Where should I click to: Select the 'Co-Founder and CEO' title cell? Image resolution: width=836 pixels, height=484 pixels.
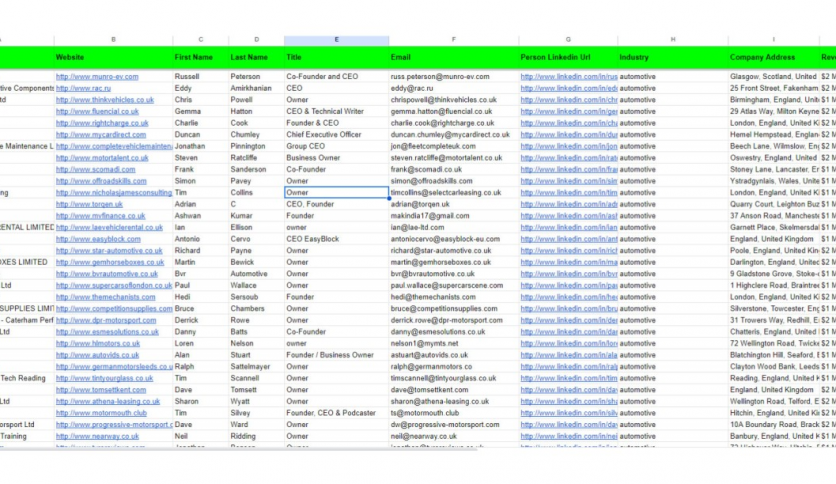point(336,77)
